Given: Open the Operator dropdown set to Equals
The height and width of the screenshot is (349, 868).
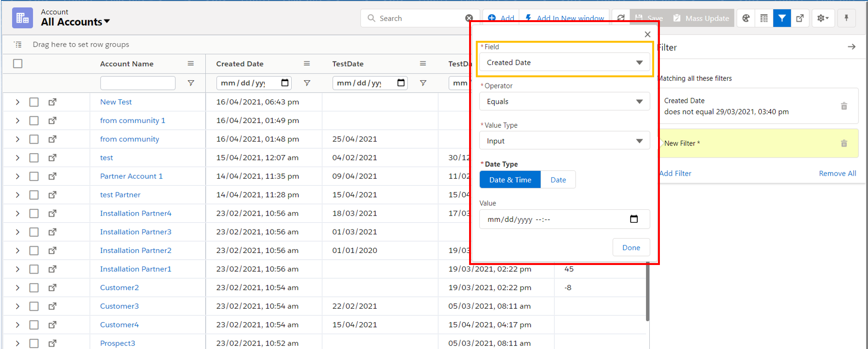Looking at the screenshot, I should coord(564,102).
